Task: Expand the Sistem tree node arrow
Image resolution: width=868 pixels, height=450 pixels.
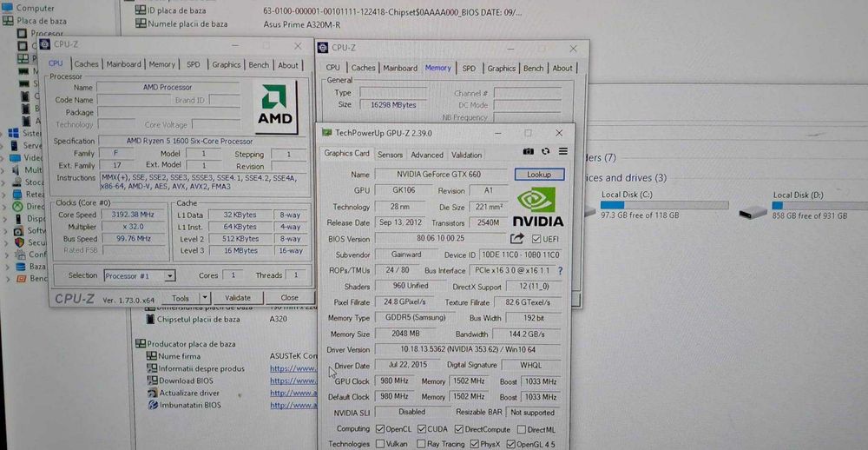Action: pos(2,134)
